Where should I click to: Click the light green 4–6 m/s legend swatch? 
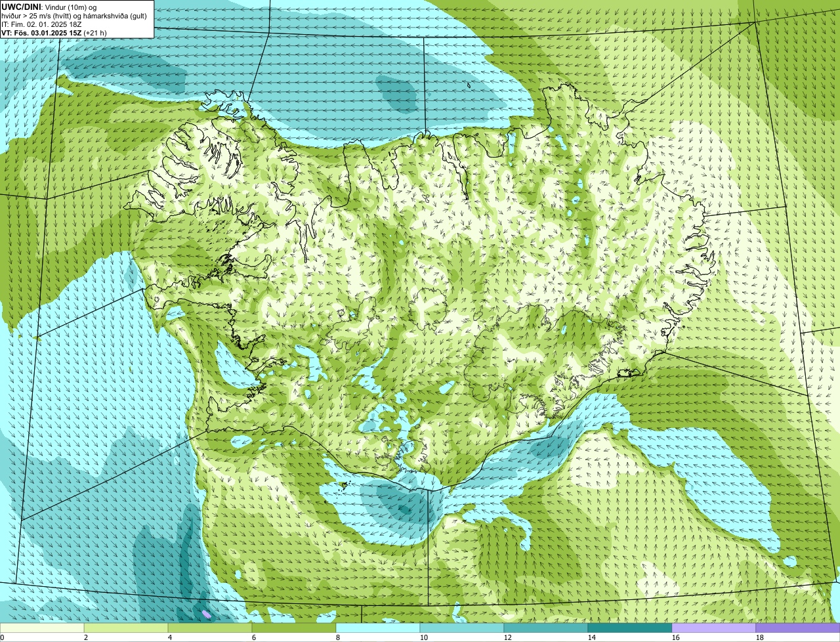(x=210, y=628)
